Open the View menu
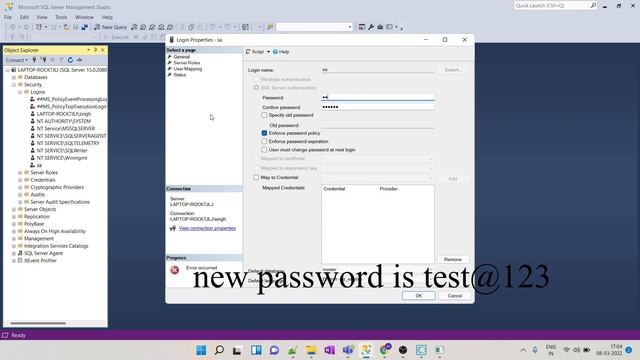 pyautogui.click(x=42, y=17)
